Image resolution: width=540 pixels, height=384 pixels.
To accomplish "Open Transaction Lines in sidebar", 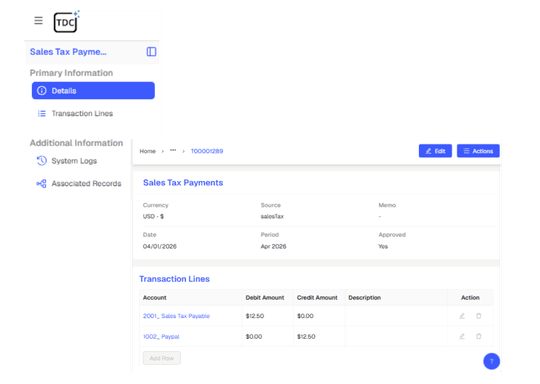I will click(x=82, y=113).
